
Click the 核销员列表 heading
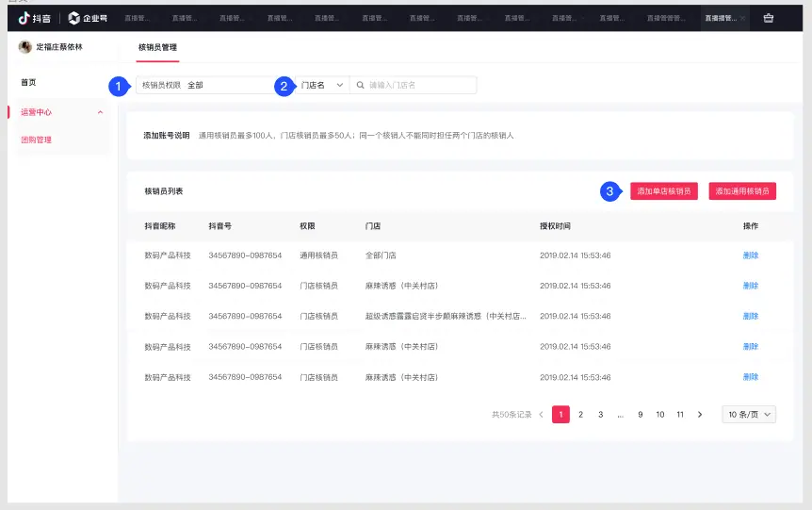(164, 191)
